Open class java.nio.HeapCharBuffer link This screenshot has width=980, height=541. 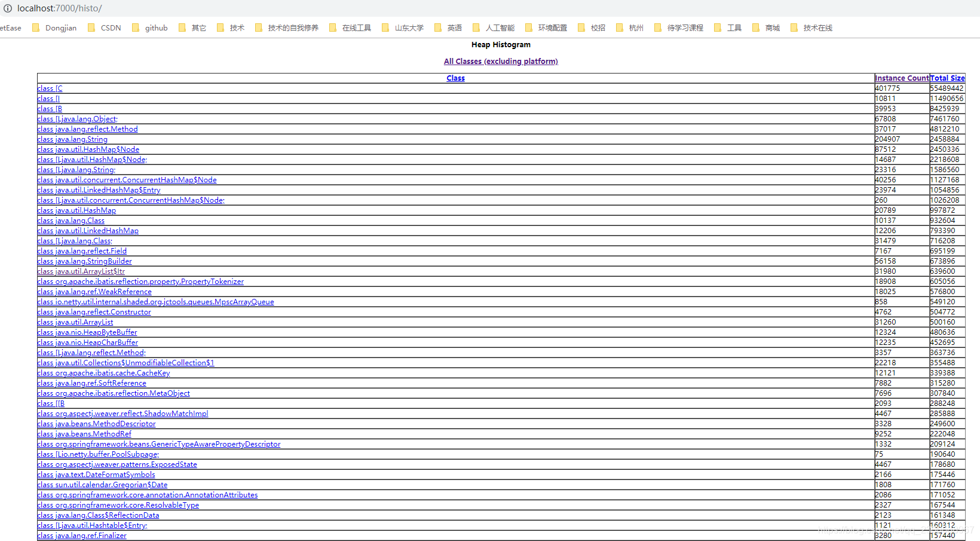(87, 343)
